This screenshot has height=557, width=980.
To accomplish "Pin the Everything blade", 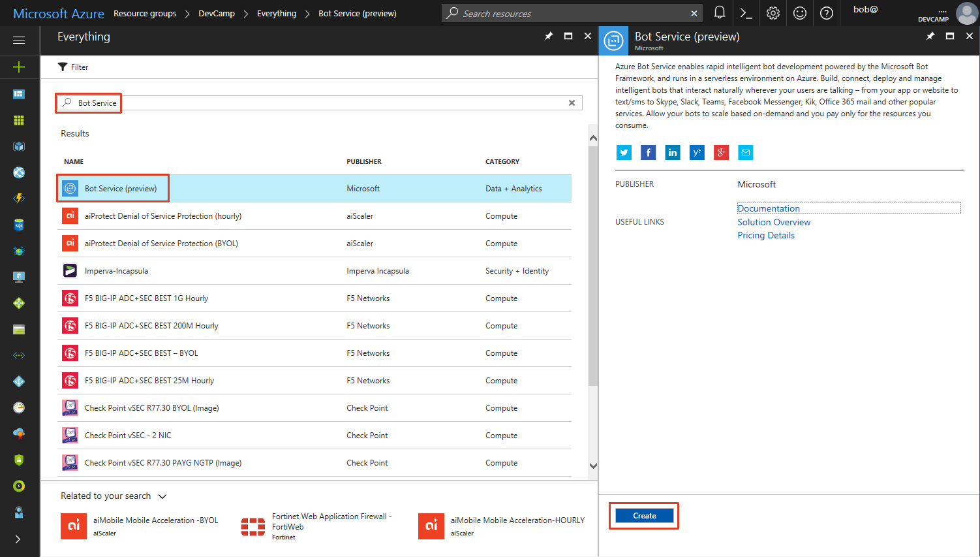I will (549, 36).
